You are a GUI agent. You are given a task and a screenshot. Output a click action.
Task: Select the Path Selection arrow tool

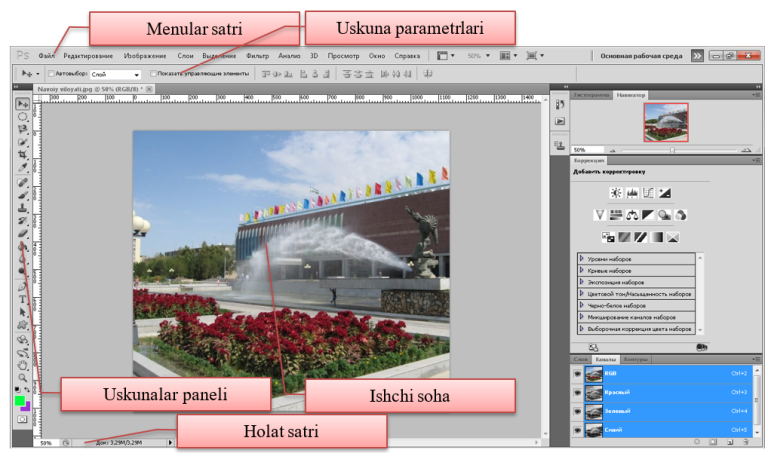click(x=23, y=312)
